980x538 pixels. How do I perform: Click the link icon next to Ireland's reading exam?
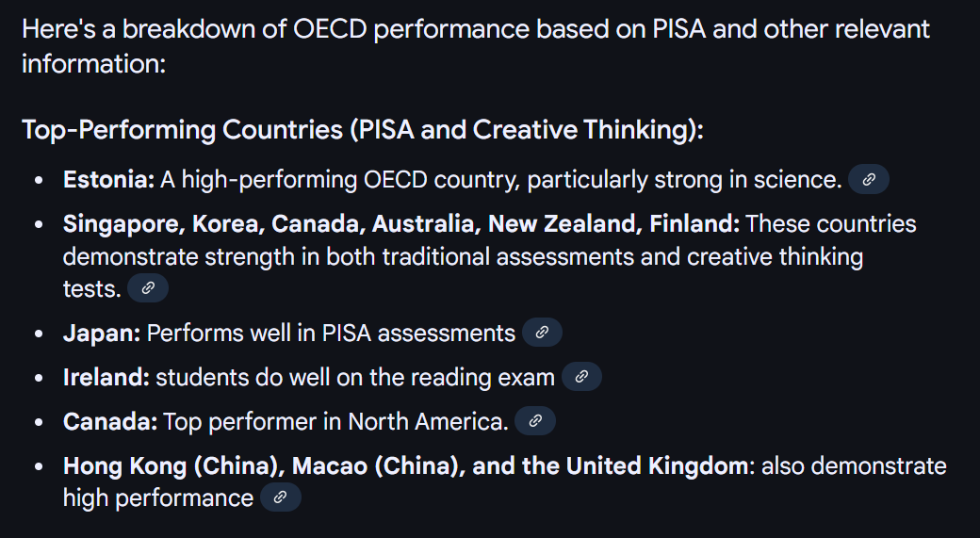(581, 377)
